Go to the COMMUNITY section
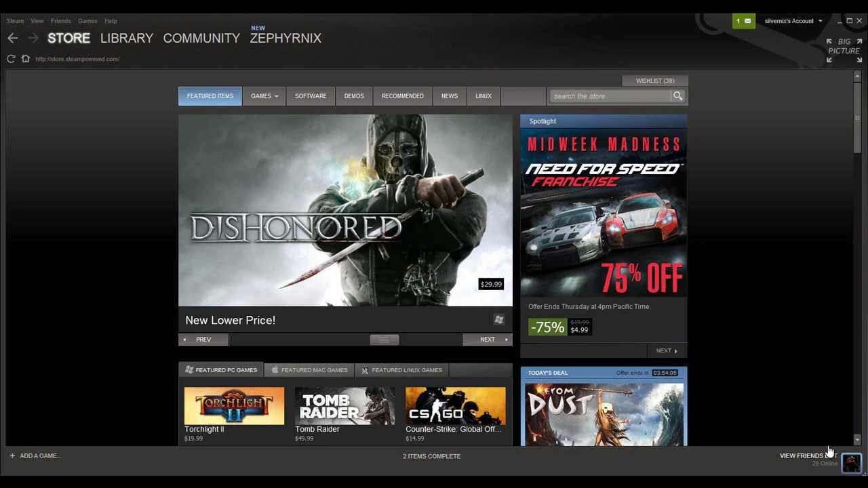This screenshot has height=488, width=868. (201, 39)
